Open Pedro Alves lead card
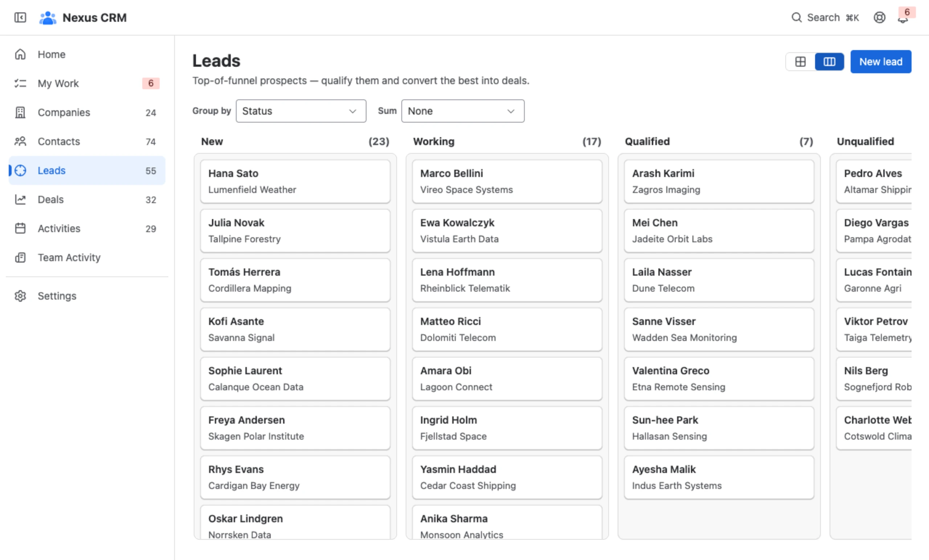 pos(873,181)
